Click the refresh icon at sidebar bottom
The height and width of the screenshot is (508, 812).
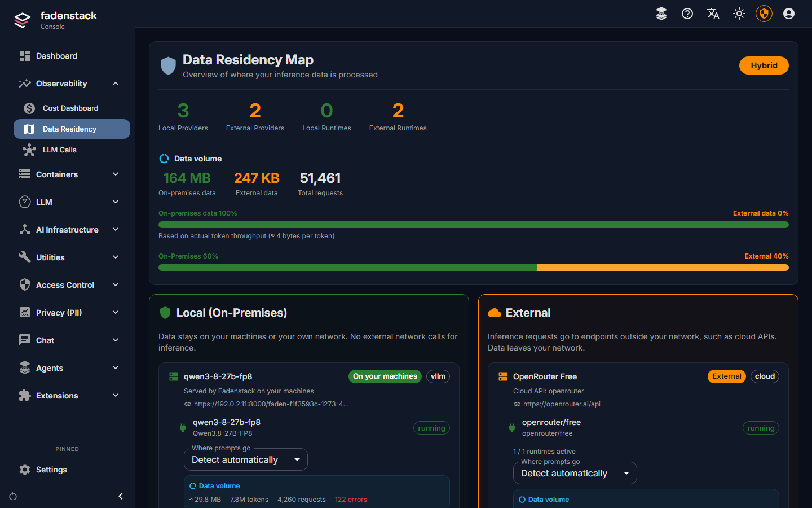13,496
